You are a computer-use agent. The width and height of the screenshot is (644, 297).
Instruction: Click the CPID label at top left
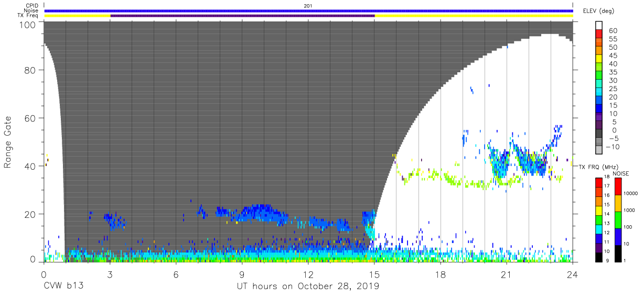33,6
